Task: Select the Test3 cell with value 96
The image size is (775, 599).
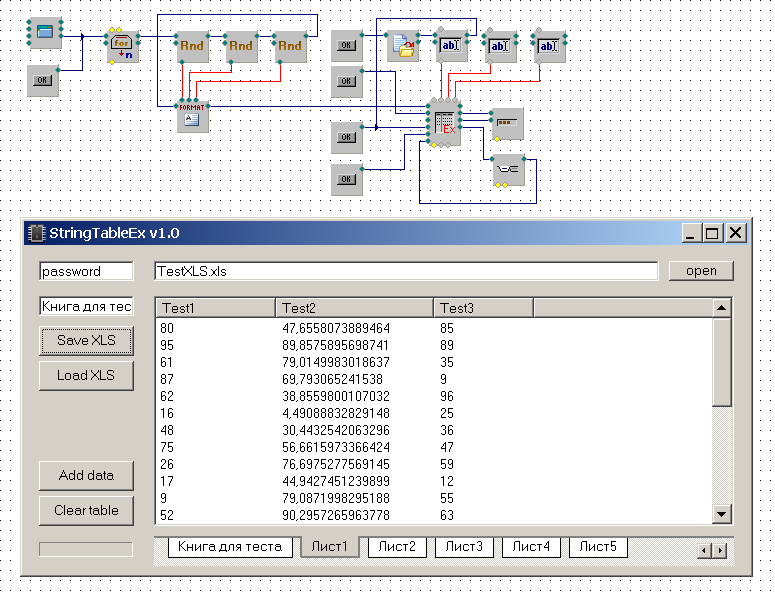Action: [447, 396]
